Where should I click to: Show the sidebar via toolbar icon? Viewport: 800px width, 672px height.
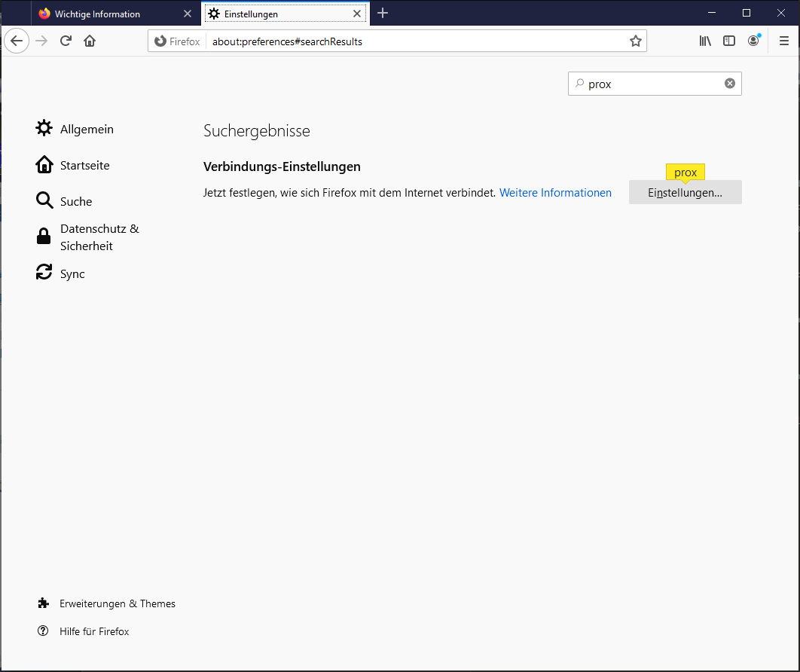(729, 41)
